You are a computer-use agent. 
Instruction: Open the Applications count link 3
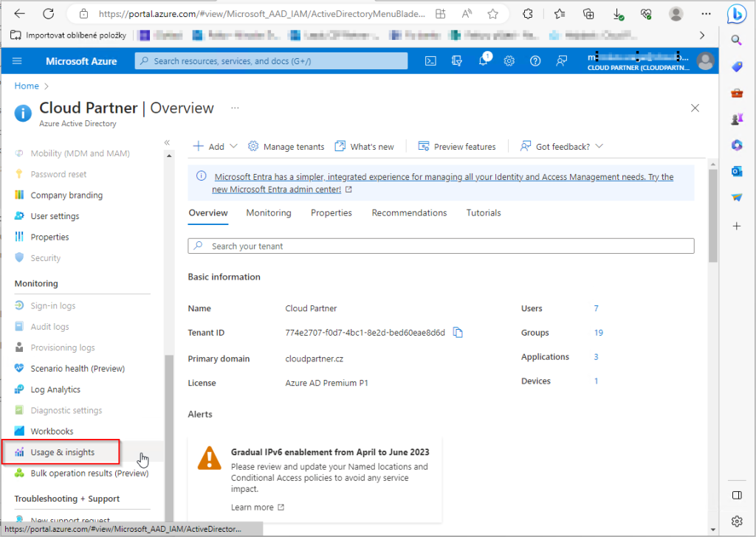[x=596, y=357]
